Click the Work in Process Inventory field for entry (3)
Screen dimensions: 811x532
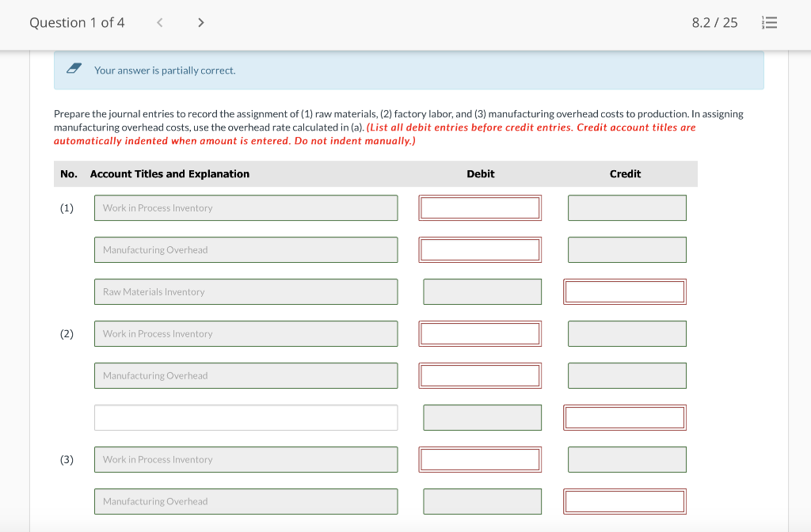coord(246,459)
